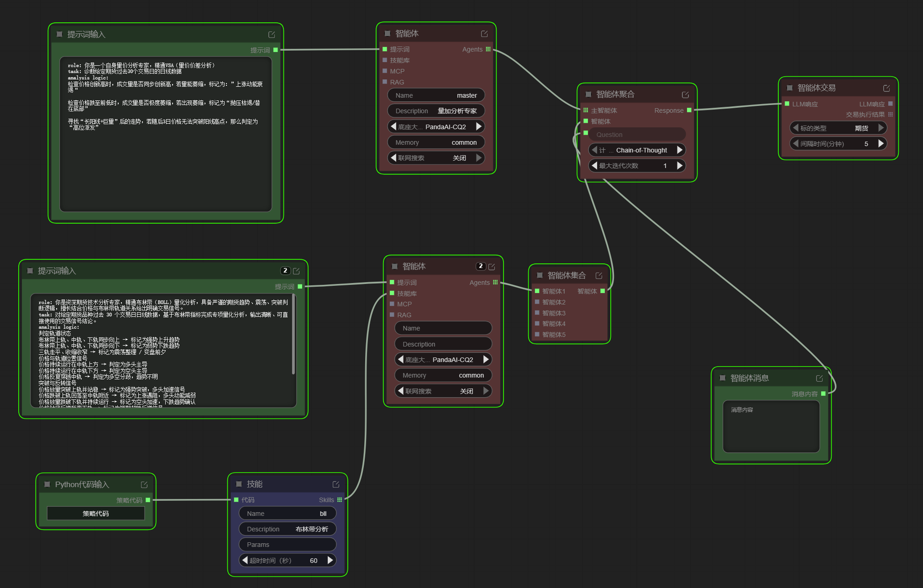This screenshot has height=588, width=923.
Task: Increase 超时时间 value with right arrow
Action: [330, 560]
